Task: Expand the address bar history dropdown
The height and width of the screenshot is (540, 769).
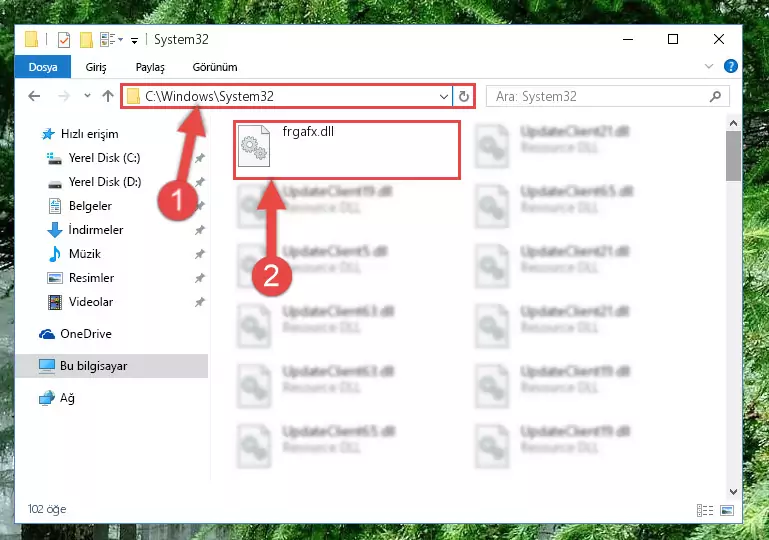Action: pyautogui.click(x=444, y=97)
